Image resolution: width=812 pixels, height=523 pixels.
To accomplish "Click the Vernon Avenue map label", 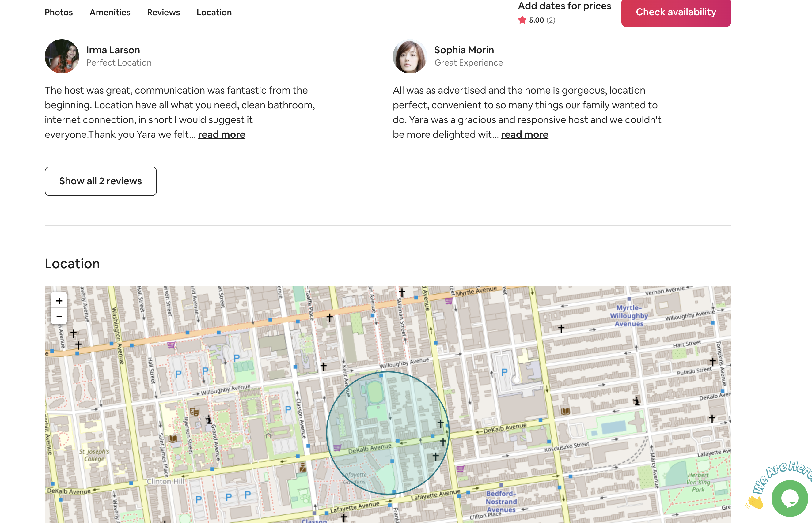I will [665, 291].
